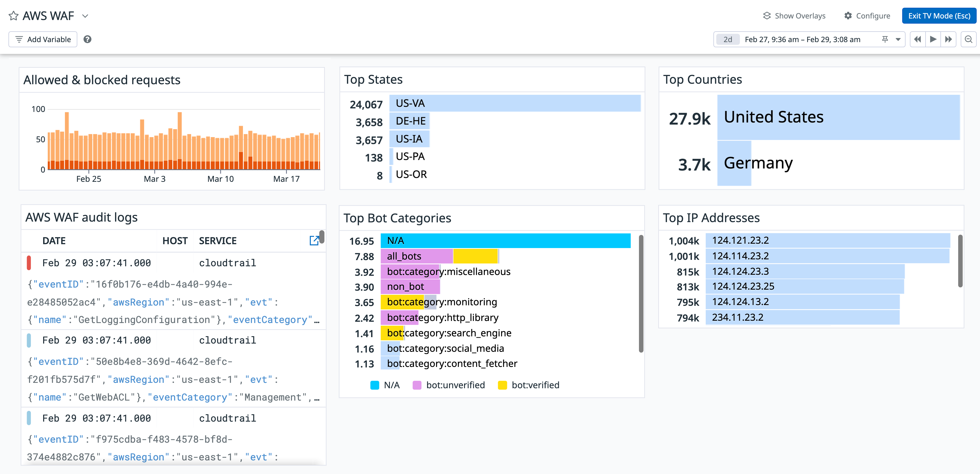The height and width of the screenshot is (474, 980).
Task: Open the dashboard help question mark icon
Action: 87,39
